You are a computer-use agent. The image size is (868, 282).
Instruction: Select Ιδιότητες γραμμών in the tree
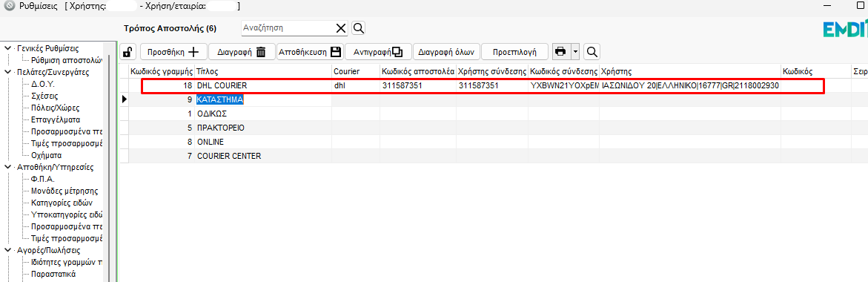pos(67,262)
